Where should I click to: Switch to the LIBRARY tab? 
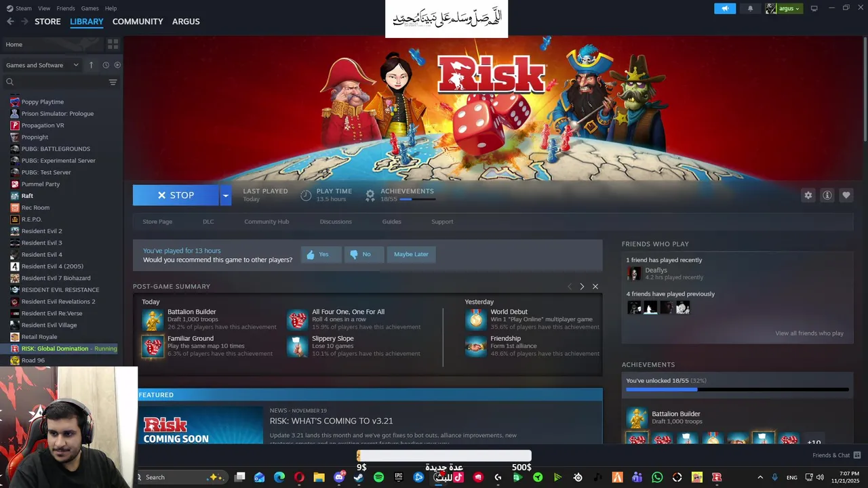pos(87,22)
